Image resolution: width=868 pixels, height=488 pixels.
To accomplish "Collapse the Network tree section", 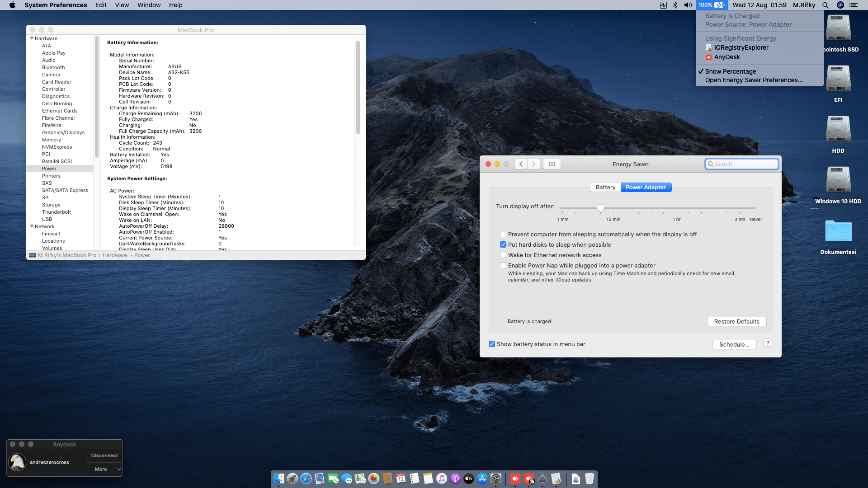I will 32,226.
